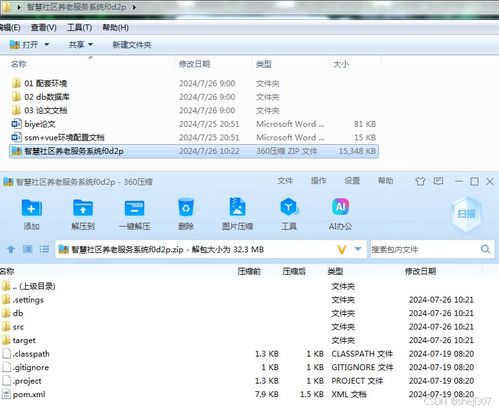
Task: Open the 操作 menu in 360压缩
Action: [318, 181]
